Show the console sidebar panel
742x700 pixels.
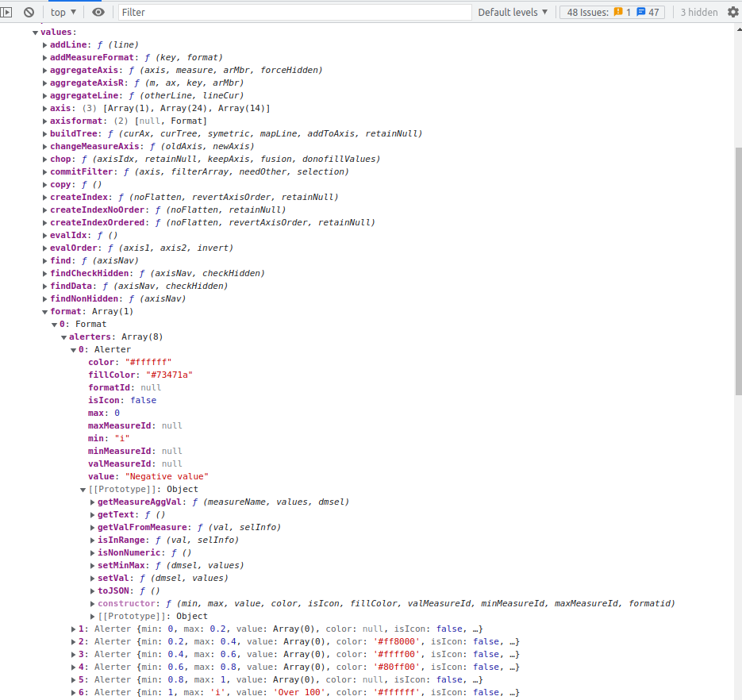click(7, 12)
